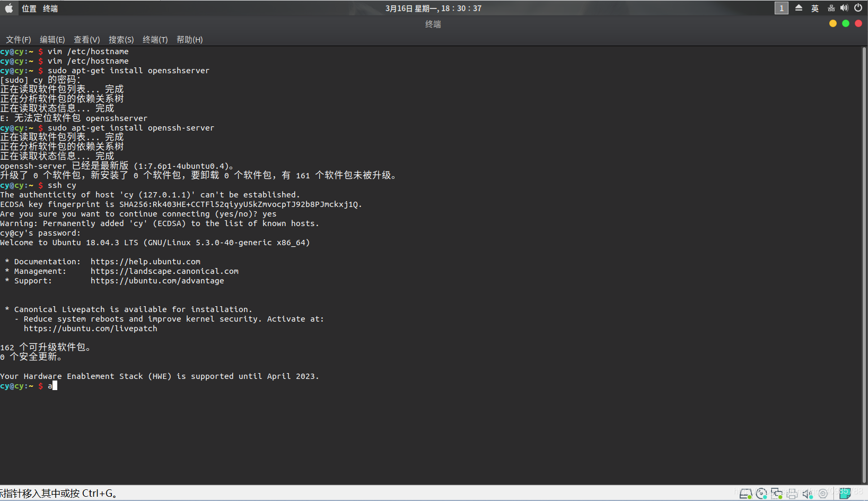Open the volume speaker tray icon
Screen dimensions: 868x501
click(x=844, y=8)
